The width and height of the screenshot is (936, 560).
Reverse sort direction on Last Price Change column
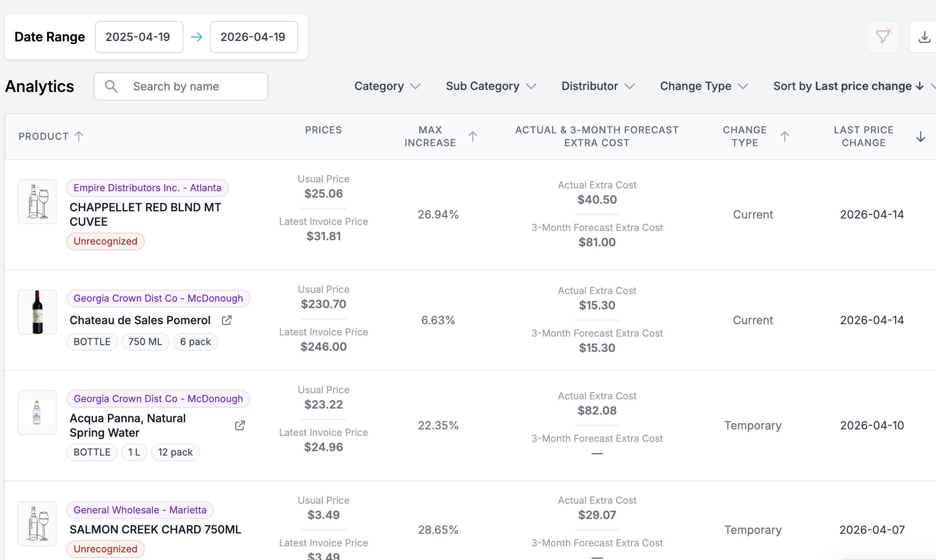point(920,136)
